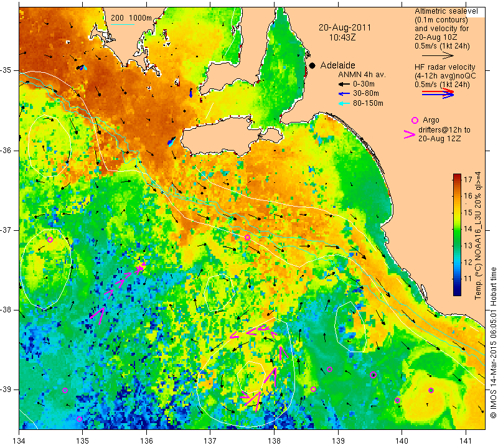Image resolution: width=498 pixels, height=448 pixels.
Task: Click colorbar tick label 16
Action: click(468, 196)
